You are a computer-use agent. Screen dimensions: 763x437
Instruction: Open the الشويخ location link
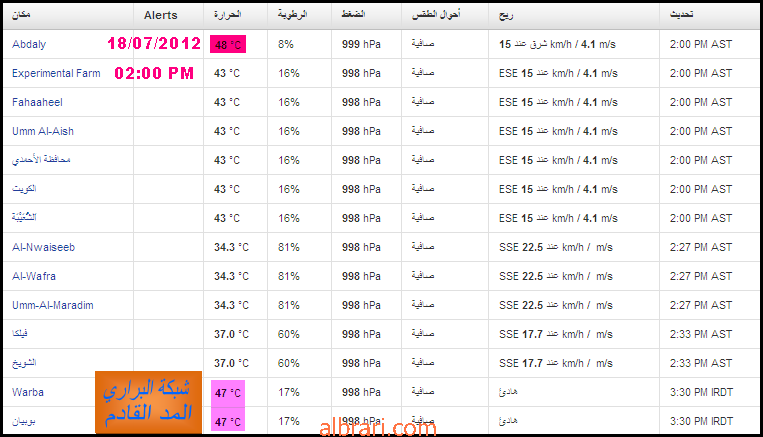[24, 363]
